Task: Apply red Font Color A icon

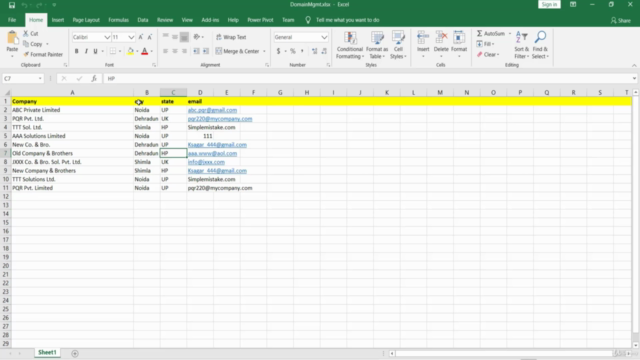Action: (x=144, y=51)
